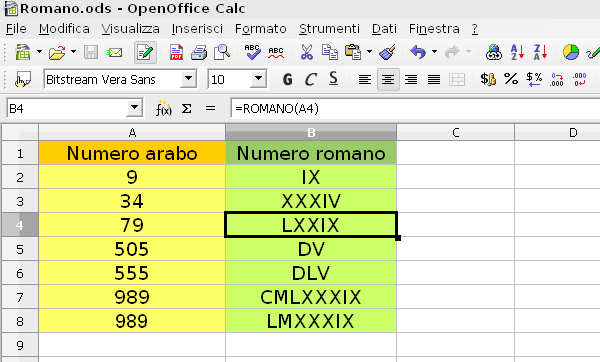
Task: Click the font name field Bitstream Vera Sans
Action: click(112, 80)
